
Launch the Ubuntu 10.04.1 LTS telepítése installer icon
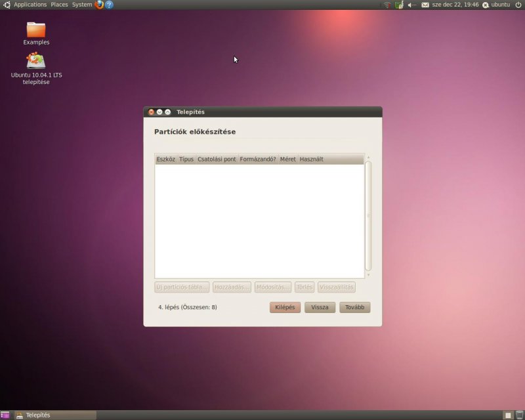pyautogui.click(x=36, y=68)
